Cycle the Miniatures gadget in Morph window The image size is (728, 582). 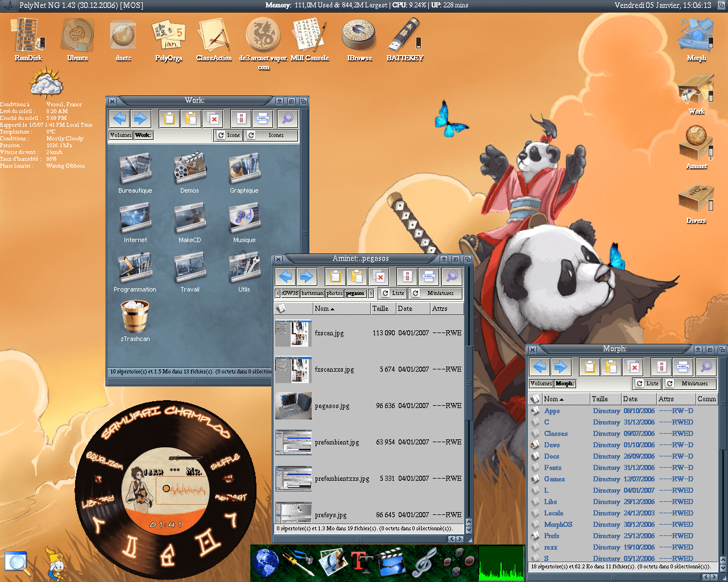pos(690,384)
